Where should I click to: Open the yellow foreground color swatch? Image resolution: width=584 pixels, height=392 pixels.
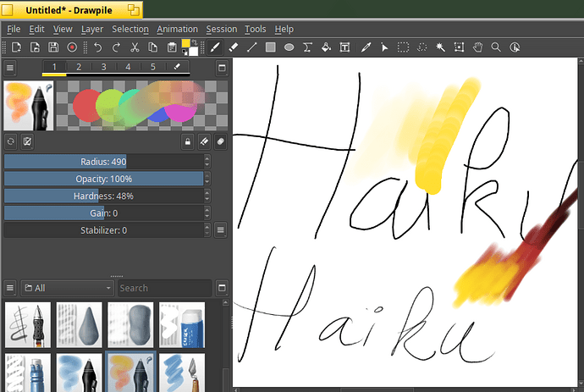(186, 43)
